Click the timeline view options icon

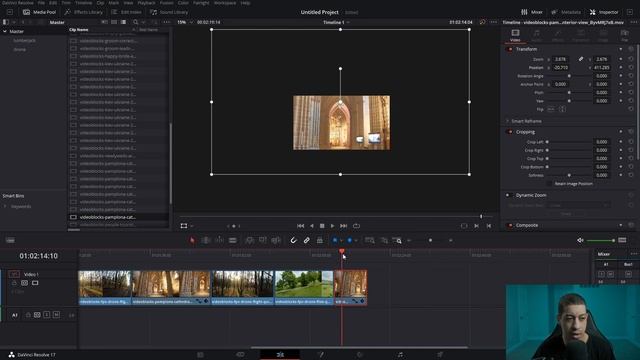(10, 240)
